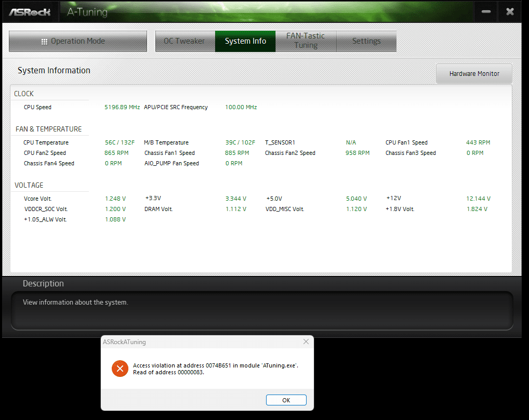Switch to the OC Tweaker tab

185,41
